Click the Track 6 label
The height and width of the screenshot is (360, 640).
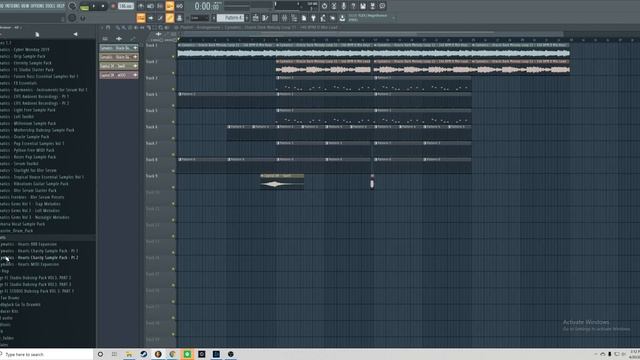[151, 127]
